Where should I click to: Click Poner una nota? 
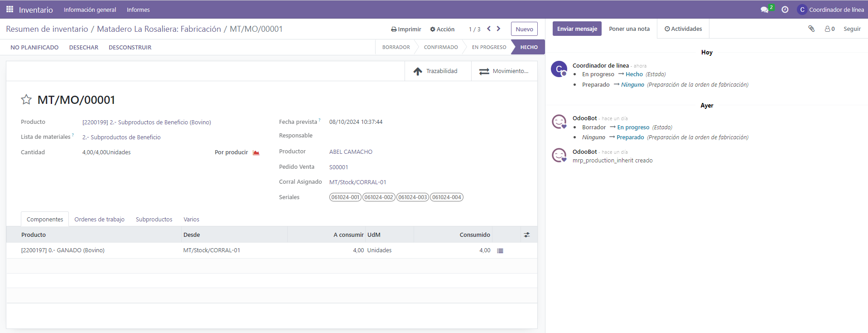tap(629, 29)
